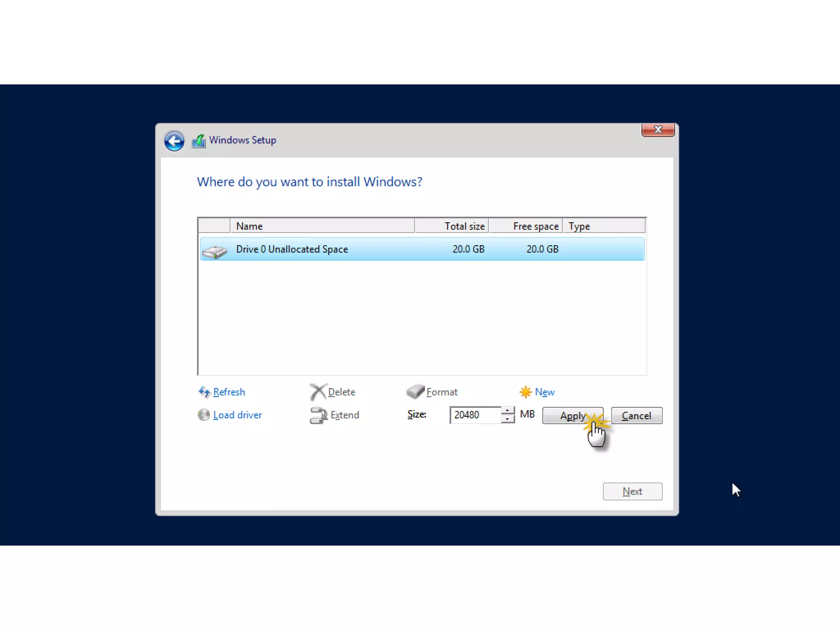
Task: Click the Total size column header
Action: pos(452,226)
